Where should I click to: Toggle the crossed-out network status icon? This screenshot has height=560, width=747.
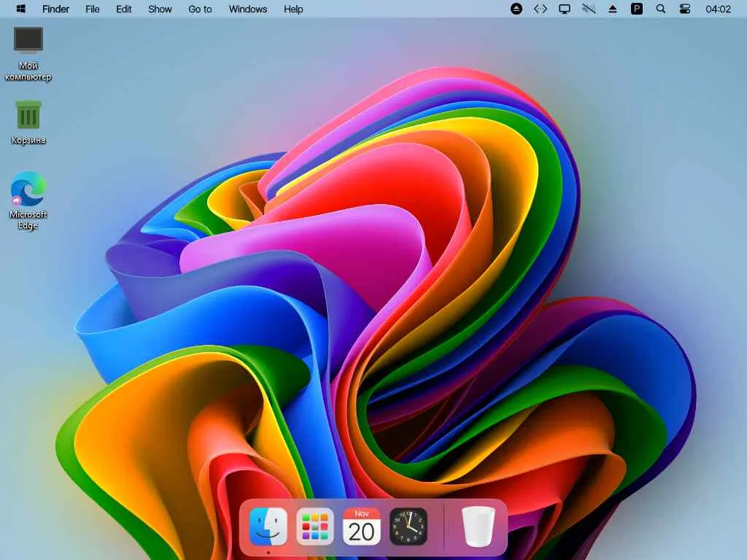tap(589, 9)
